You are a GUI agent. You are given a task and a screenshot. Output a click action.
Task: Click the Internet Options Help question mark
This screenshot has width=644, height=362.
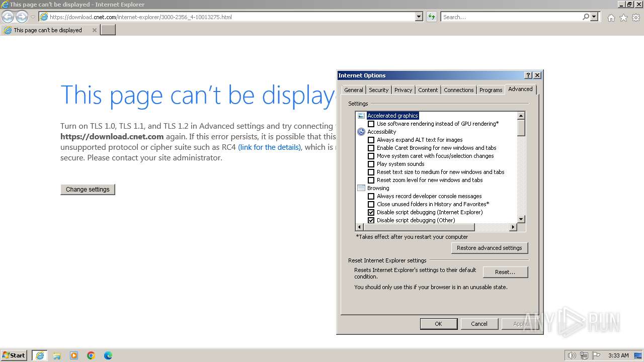pyautogui.click(x=528, y=75)
